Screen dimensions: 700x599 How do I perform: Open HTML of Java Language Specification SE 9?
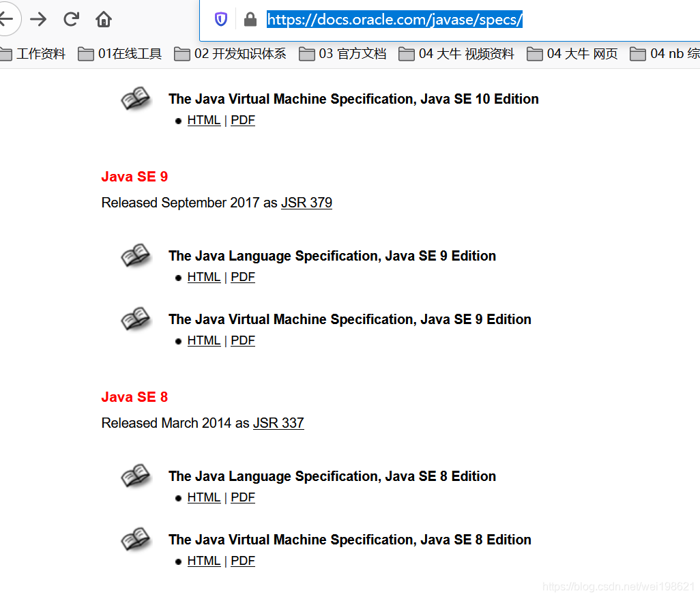(204, 277)
